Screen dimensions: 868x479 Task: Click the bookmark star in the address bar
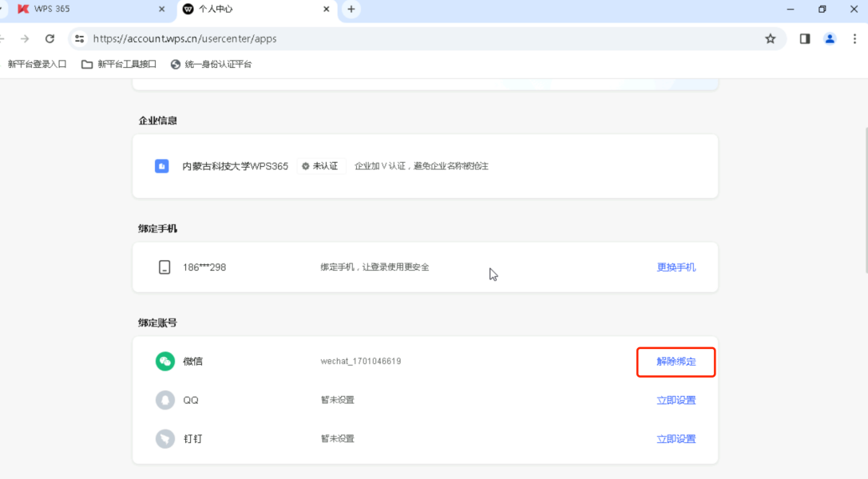(769, 38)
